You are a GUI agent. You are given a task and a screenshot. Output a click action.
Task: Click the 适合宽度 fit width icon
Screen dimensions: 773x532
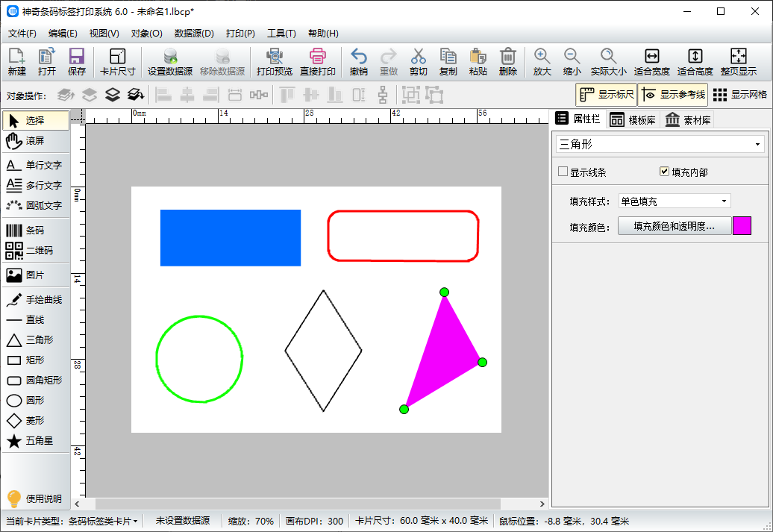(x=651, y=62)
